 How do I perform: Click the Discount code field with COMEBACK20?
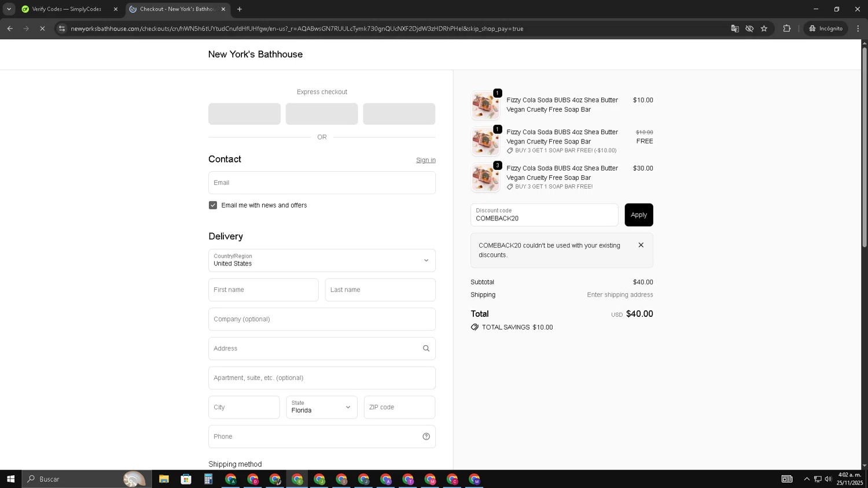(545, 215)
